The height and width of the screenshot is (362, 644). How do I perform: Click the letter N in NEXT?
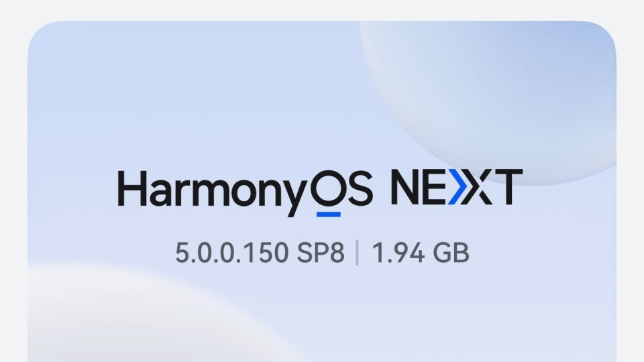coord(407,188)
